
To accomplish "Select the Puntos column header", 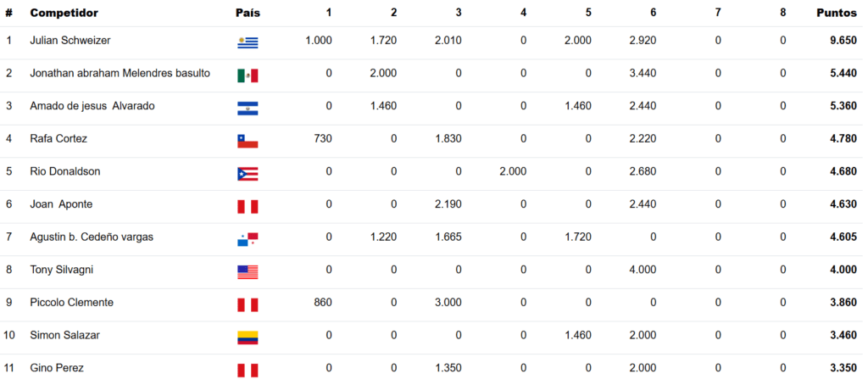I will tap(837, 13).
